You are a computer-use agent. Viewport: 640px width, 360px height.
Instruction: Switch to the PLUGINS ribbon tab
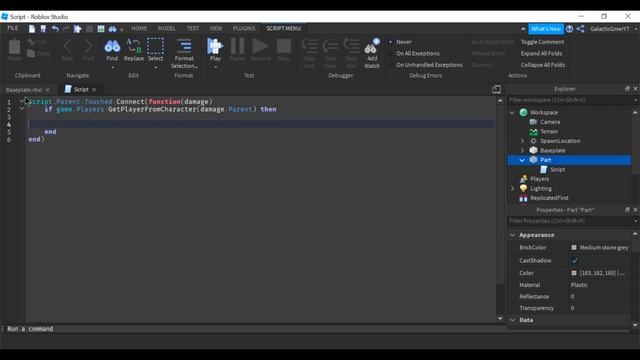point(244,28)
